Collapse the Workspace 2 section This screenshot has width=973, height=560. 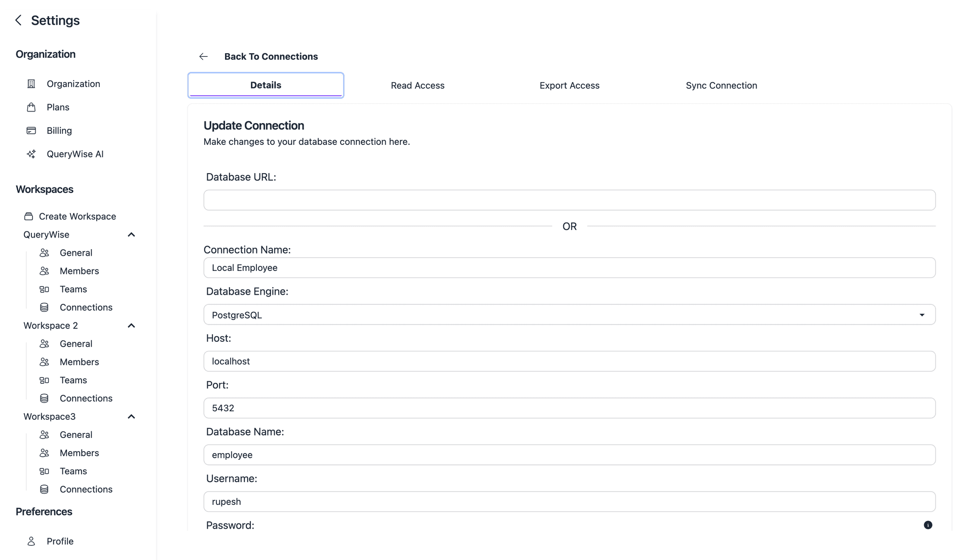[x=131, y=326]
